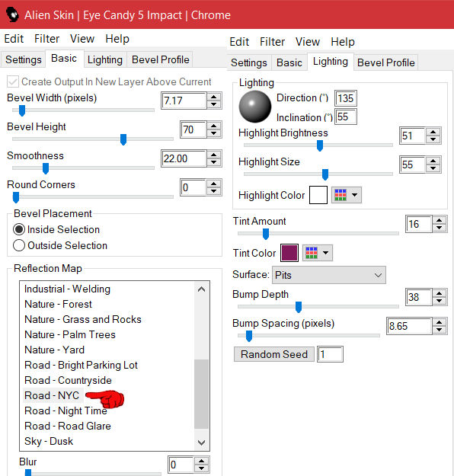
Task: Expand the Highlight Color dropdown arrow
Action: (354, 195)
